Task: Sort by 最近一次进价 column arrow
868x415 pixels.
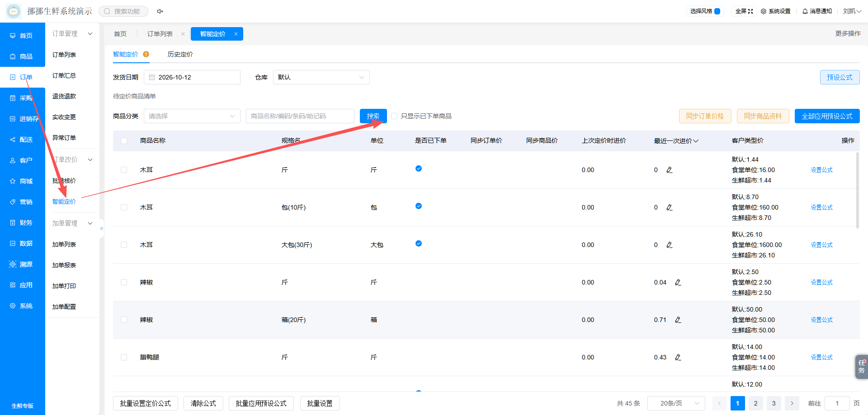Action: click(696, 141)
